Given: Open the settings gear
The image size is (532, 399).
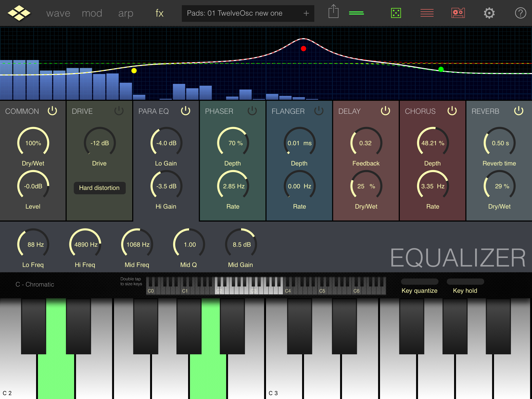Looking at the screenshot, I should coord(489,13).
